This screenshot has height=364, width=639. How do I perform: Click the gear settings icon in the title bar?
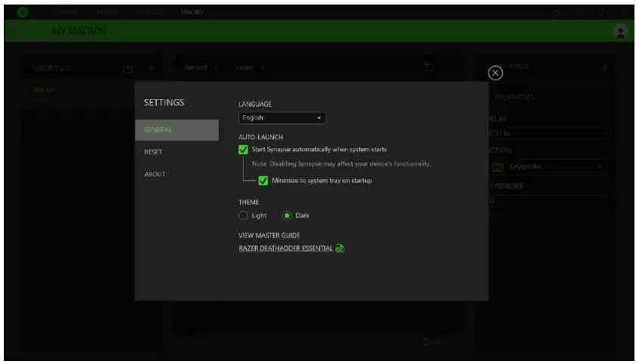pyautogui.click(x=556, y=13)
